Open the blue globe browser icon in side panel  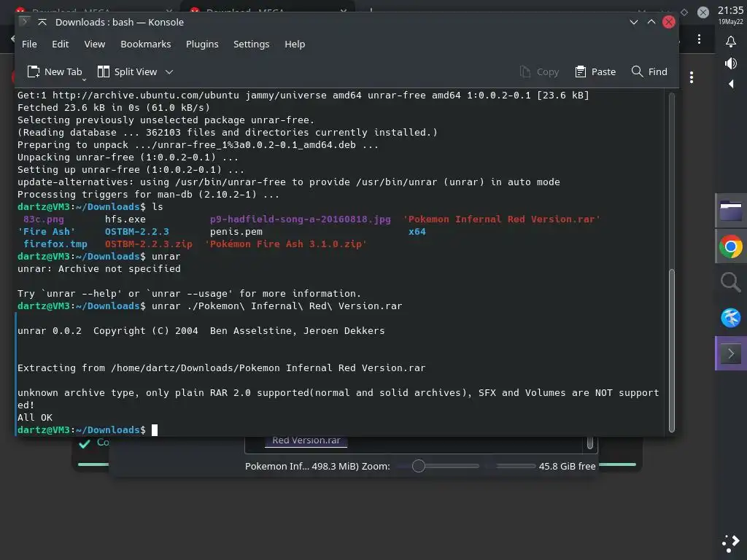[x=731, y=318]
